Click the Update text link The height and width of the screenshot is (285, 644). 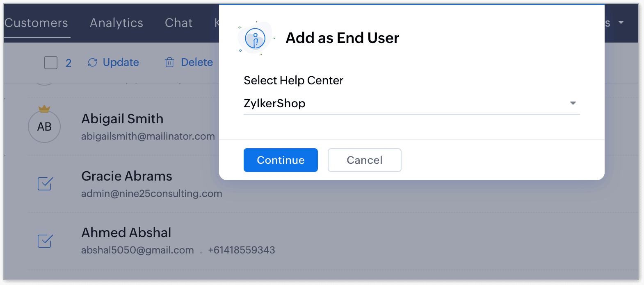point(121,62)
